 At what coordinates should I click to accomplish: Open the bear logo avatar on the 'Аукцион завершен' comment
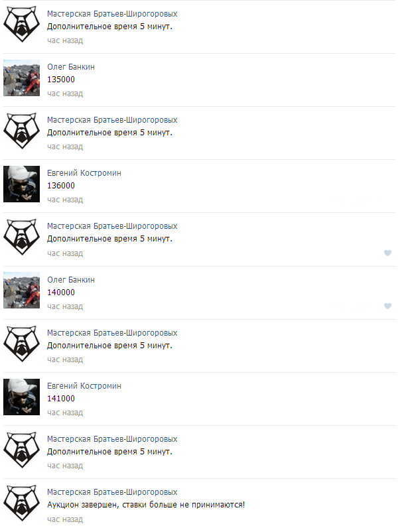[21, 503]
